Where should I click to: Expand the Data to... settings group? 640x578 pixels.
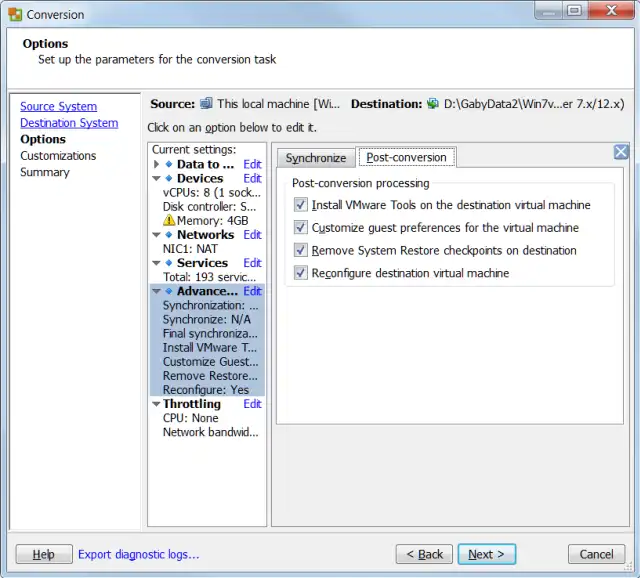(156, 164)
